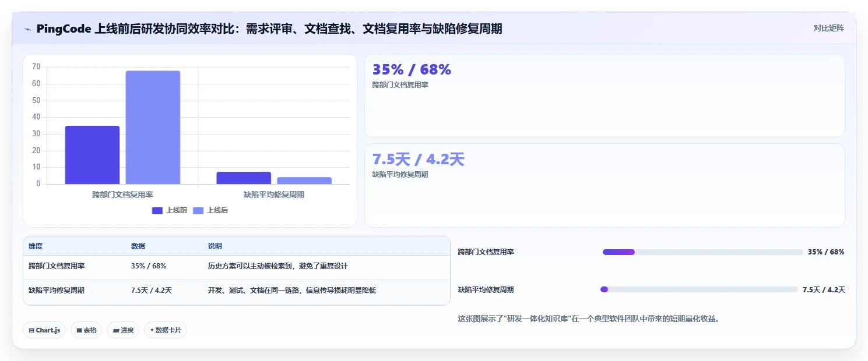This screenshot has width=868, height=361.
Task: Select table cell 7.5天 / 4.2天
Action: click(x=152, y=291)
